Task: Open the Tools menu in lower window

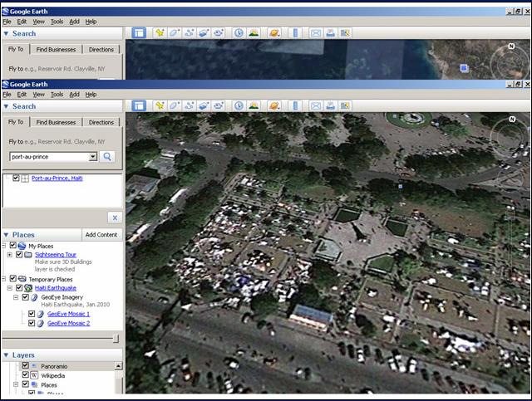Action: pyautogui.click(x=57, y=94)
